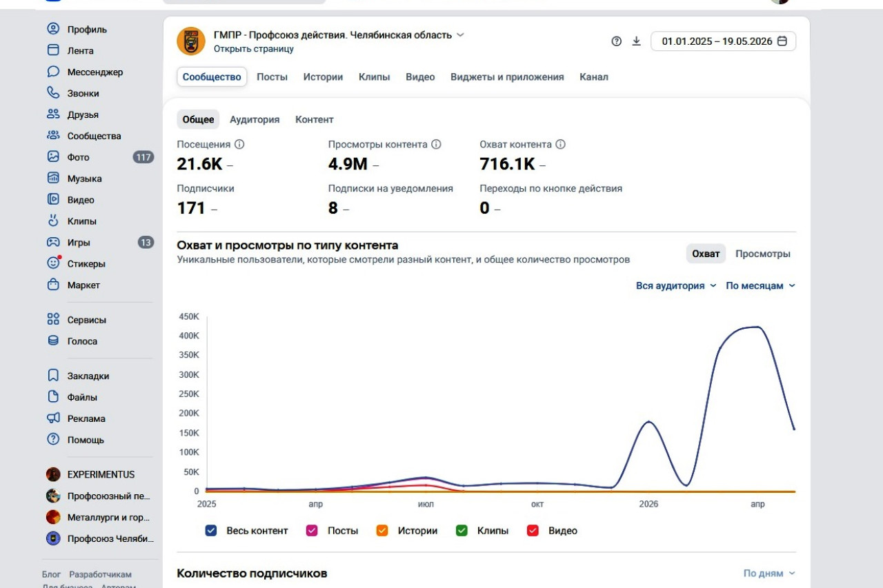
Task: Open Помощь question mark icon
Action: pos(53,440)
